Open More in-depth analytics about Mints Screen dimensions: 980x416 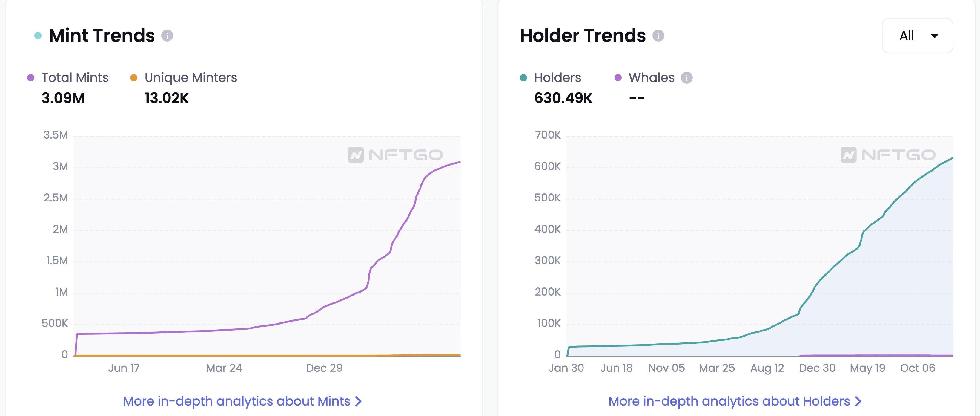236,401
